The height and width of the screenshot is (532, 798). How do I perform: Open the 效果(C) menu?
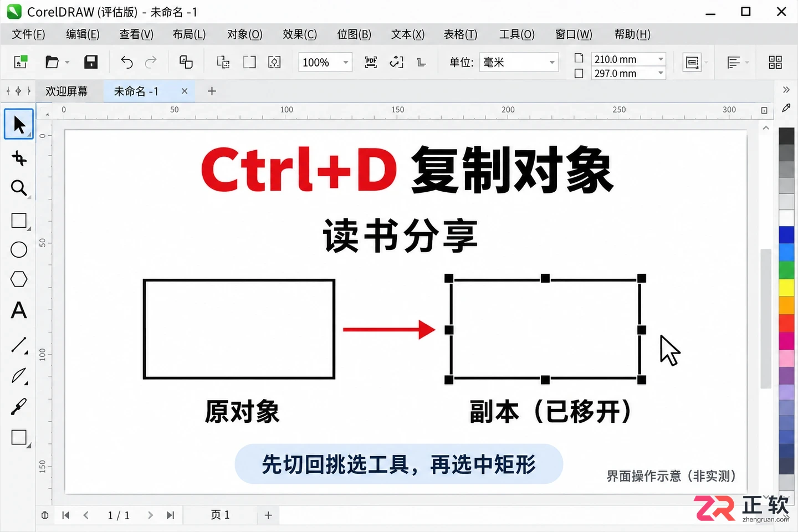[299, 34]
